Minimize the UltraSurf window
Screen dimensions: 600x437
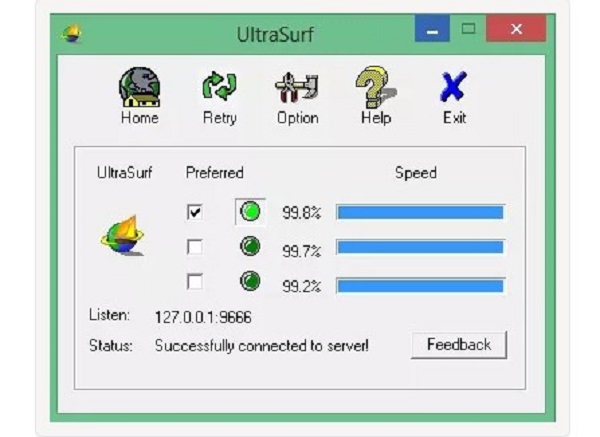[432, 29]
